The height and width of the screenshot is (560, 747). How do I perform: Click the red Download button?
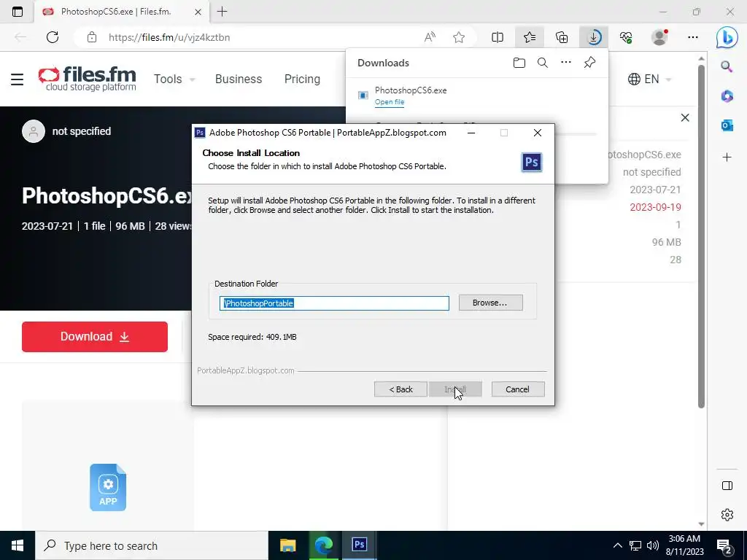click(94, 337)
